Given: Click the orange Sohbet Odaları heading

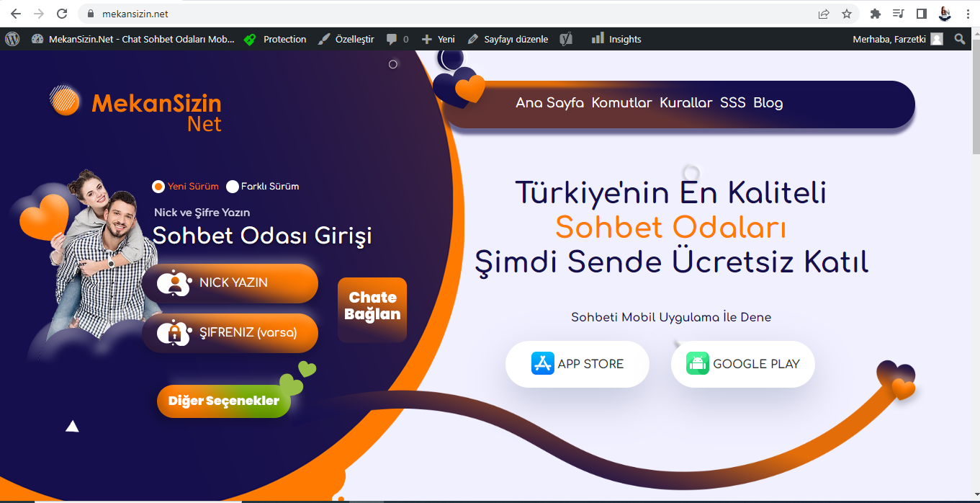Looking at the screenshot, I should (670, 228).
